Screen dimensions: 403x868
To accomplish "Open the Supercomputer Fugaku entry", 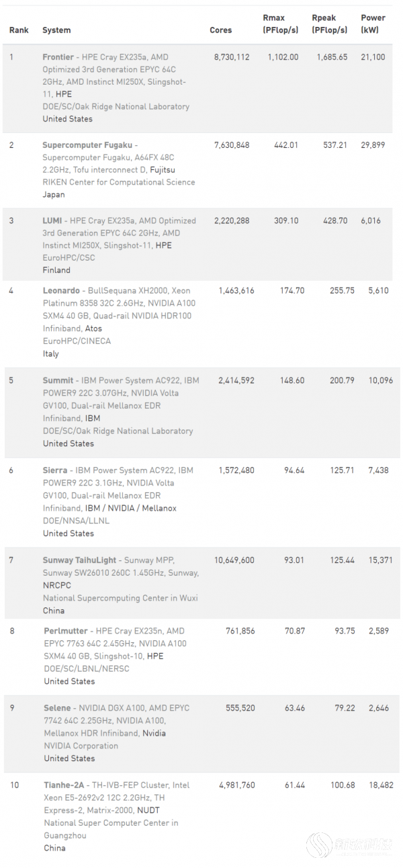I will [x=87, y=145].
